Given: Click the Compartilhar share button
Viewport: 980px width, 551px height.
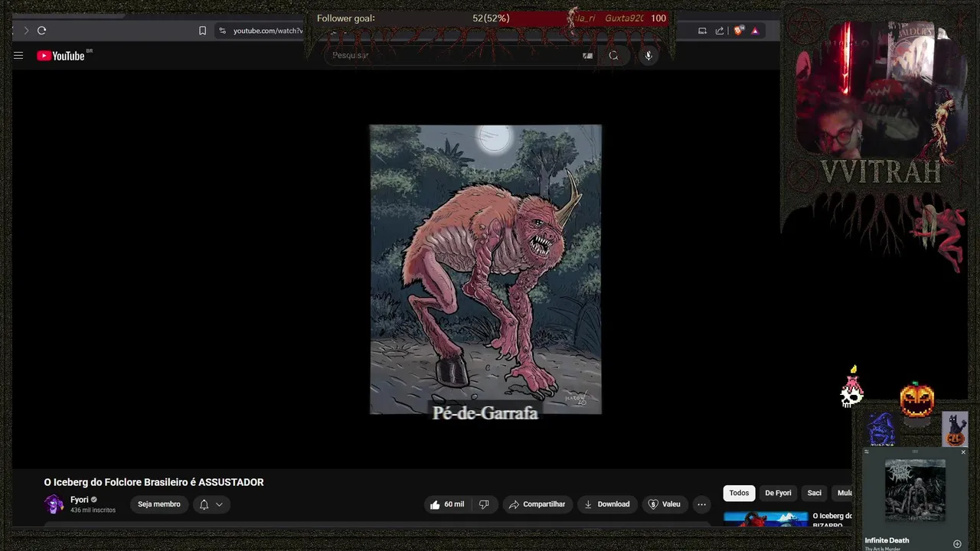Looking at the screenshot, I should 537,504.
